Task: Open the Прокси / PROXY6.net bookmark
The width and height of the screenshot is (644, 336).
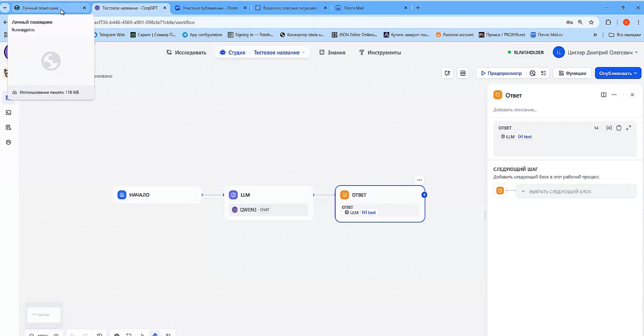Action: click(x=502, y=35)
